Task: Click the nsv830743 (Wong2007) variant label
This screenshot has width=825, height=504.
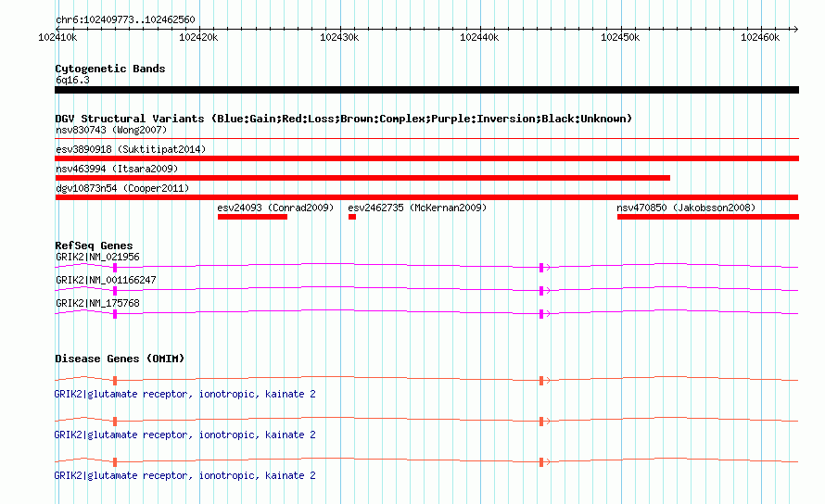Action: pos(111,130)
